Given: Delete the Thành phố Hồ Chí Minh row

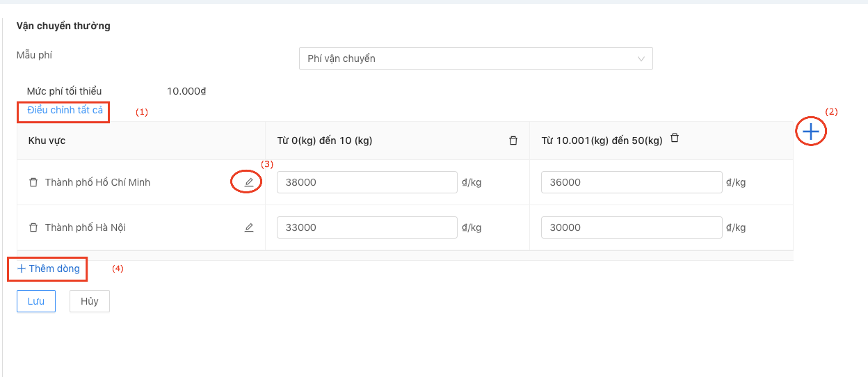Looking at the screenshot, I should [x=33, y=182].
